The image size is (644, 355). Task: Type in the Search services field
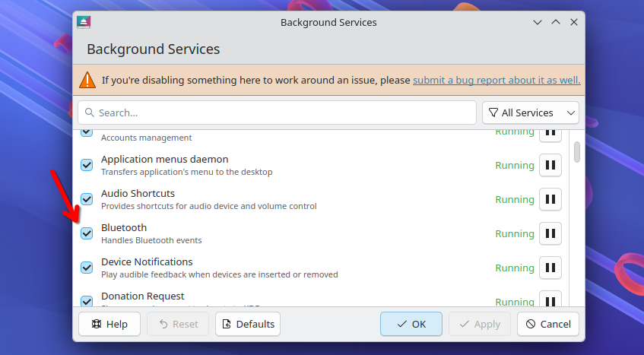click(x=281, y=113)
